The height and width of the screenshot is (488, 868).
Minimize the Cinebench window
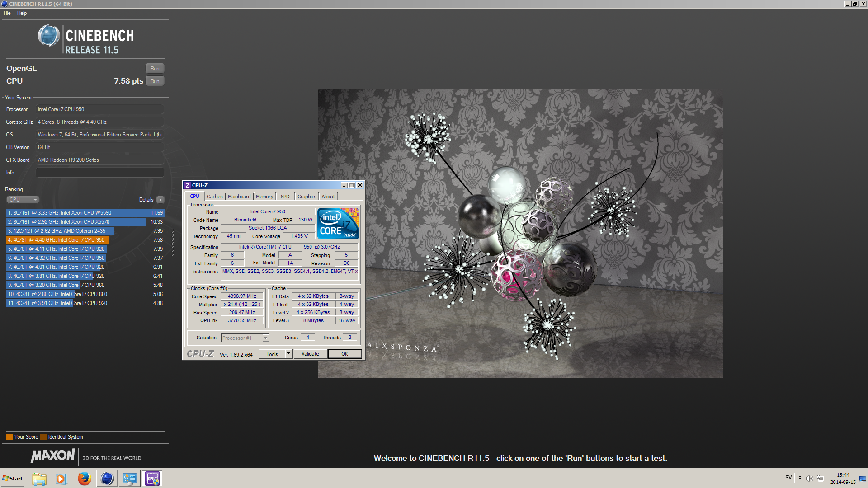[x=848, y=4]
